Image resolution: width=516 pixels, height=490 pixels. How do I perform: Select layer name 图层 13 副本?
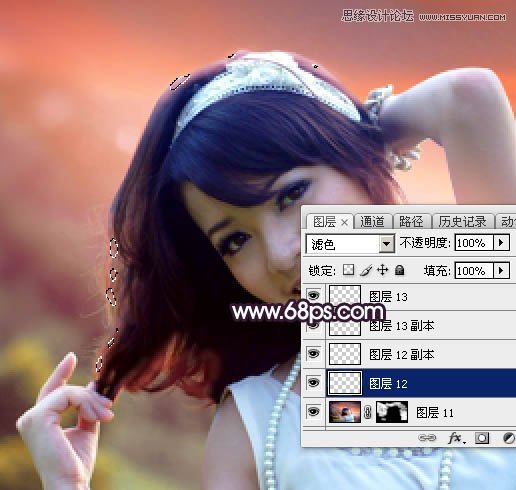point(402,326)
